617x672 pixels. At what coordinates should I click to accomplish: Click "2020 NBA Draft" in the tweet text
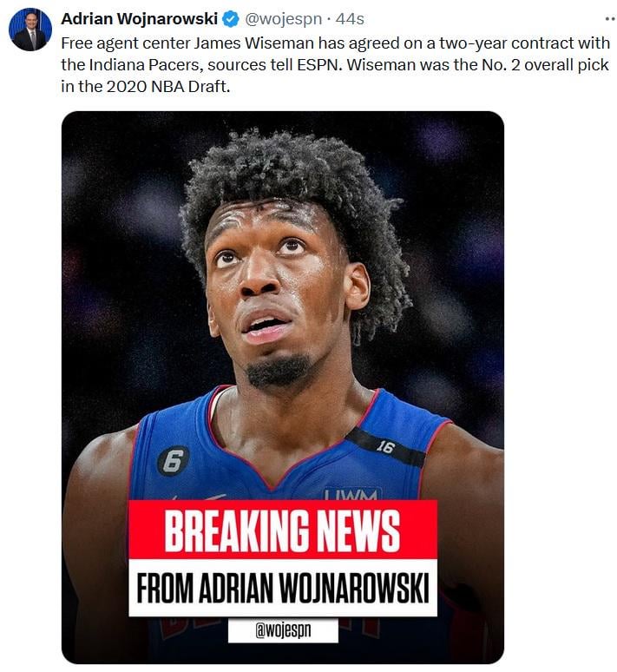click(168, 87)
